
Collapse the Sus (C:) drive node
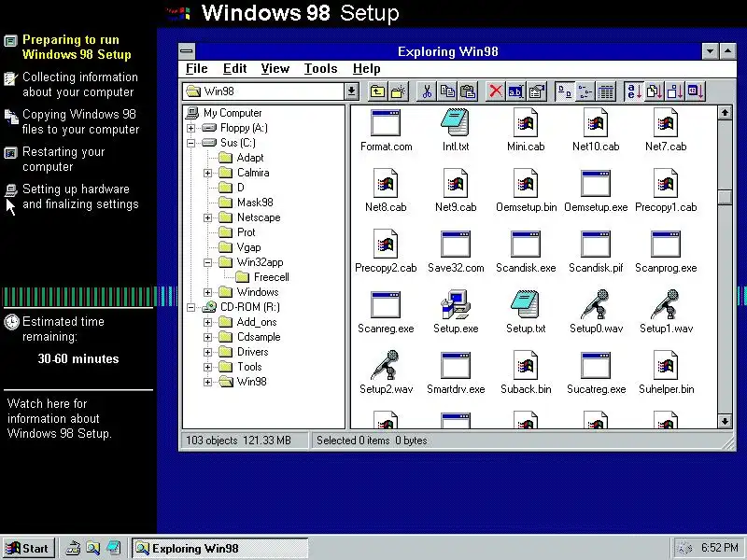[x=190, y=143]
